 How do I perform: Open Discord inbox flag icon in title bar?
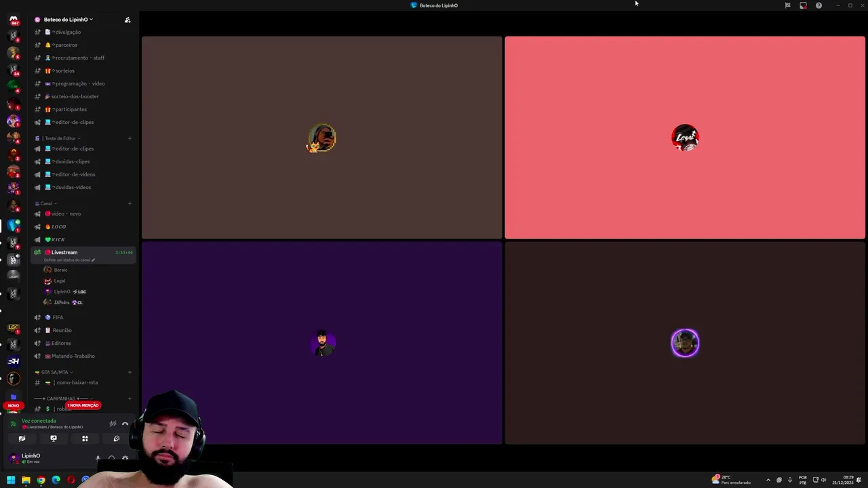click(x=787, y=5)
